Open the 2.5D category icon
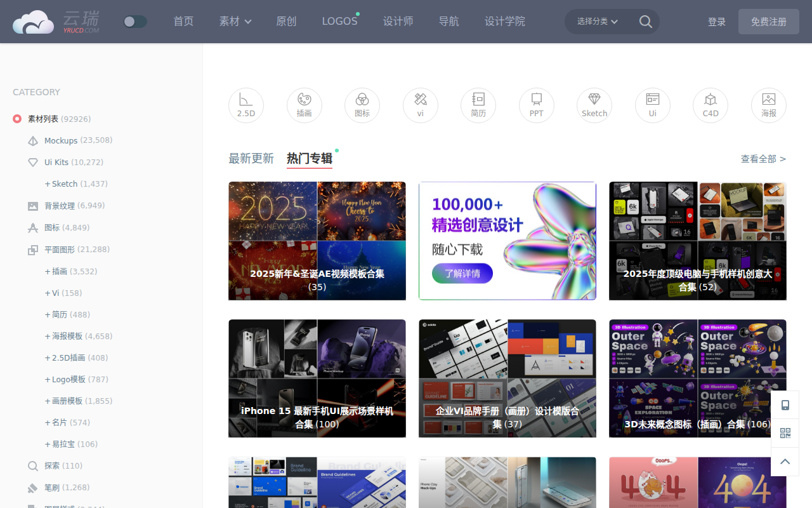Viewport: 812px width, 508px height. pos(246,105)
